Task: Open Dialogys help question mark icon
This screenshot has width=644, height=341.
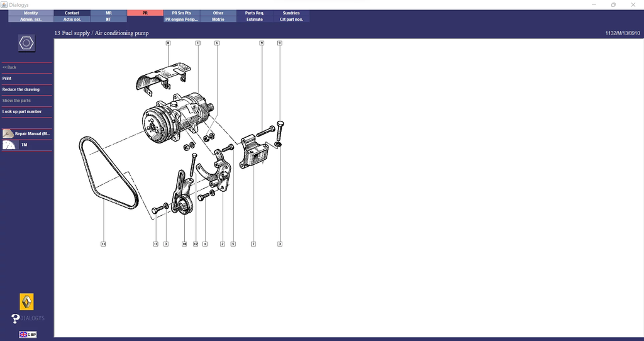Action: (16, 318)
